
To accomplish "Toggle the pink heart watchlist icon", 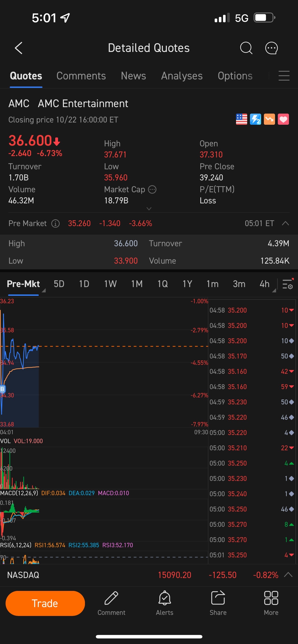I will (283, 119).
